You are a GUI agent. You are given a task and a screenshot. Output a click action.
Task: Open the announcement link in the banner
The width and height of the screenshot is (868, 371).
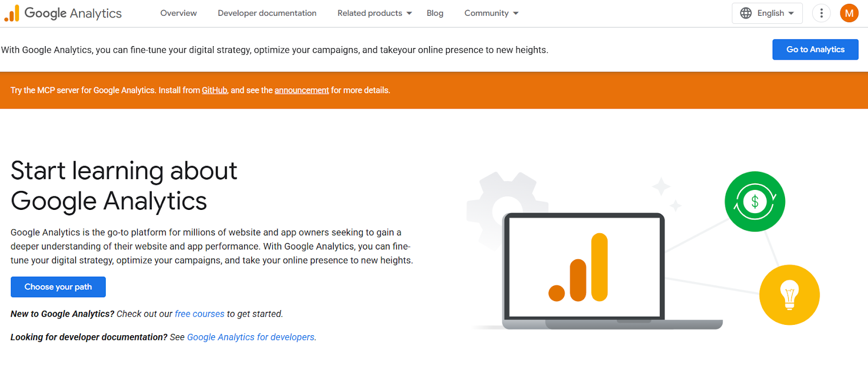pos(302,91)
